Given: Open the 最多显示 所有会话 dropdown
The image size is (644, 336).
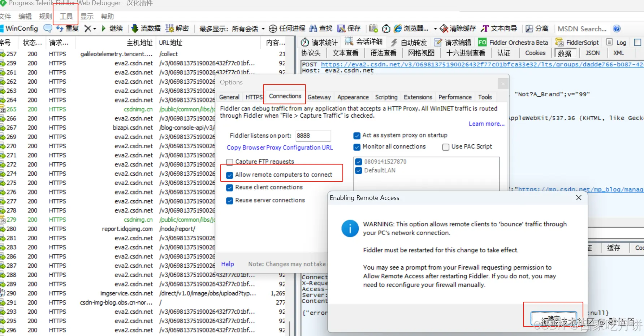Looking at the screenshot, I should click(232, 29).
